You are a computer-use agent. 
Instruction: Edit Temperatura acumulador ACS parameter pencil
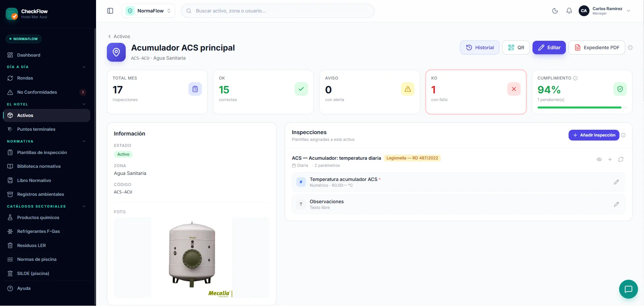616,182
